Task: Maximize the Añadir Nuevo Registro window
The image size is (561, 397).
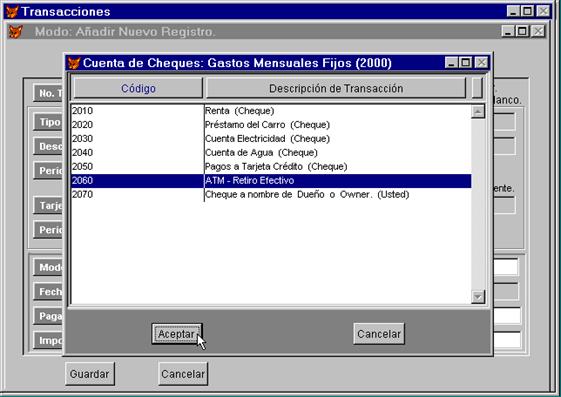Action: [x=522, y=31]
